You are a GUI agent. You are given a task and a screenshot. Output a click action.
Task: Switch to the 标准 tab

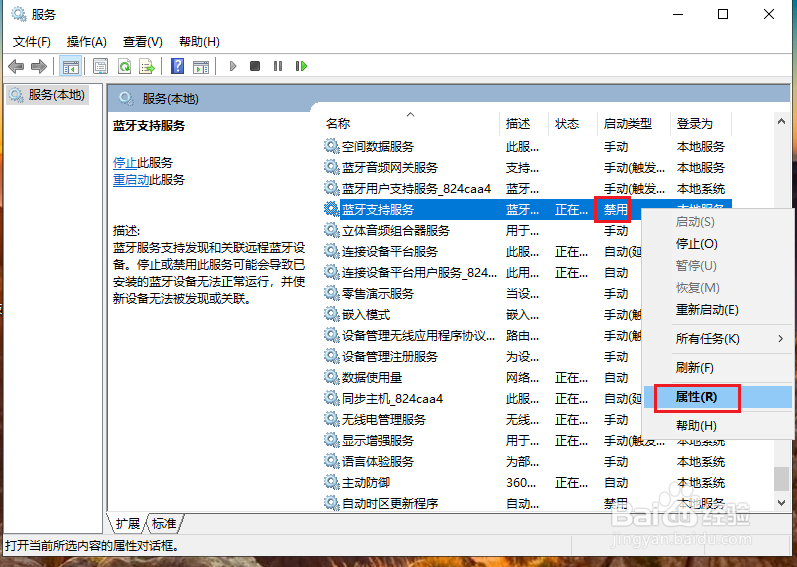(x=164, y=523)
